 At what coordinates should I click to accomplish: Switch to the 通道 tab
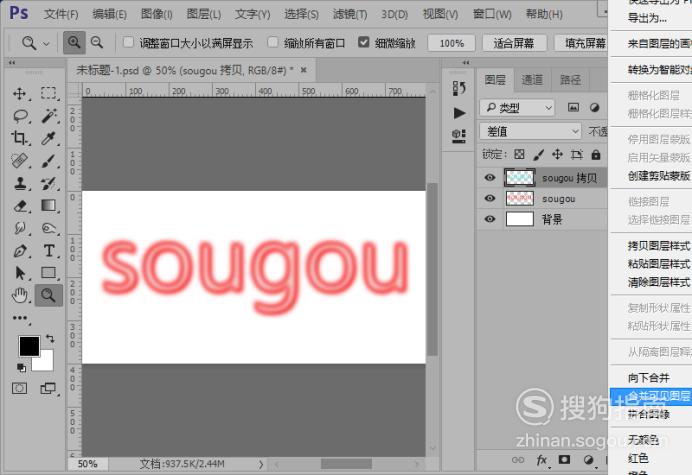[x=532, y=80]
